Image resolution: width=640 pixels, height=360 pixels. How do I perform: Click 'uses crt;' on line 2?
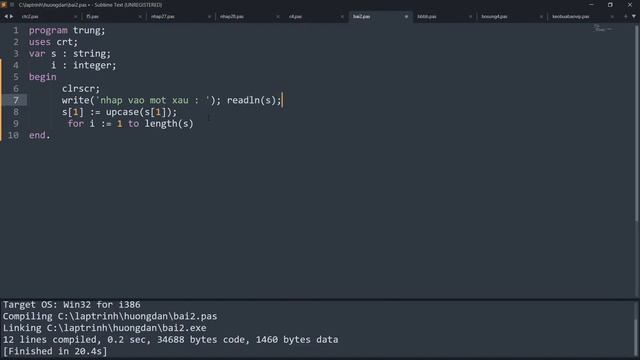tap(53, 42)
